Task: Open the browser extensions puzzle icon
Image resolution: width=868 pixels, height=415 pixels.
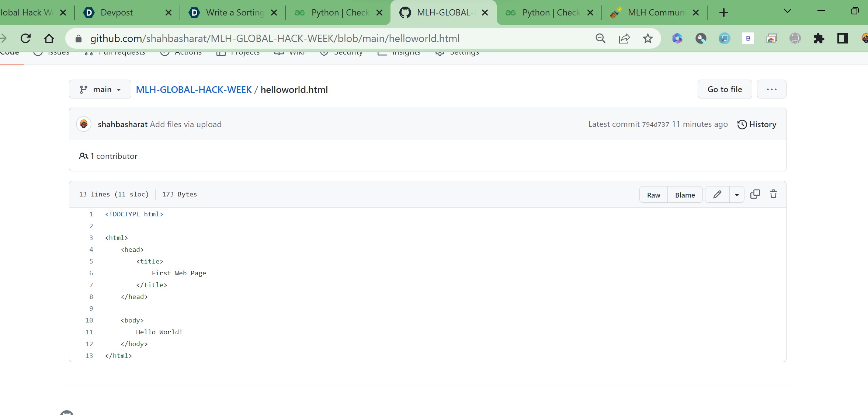Action: (x=819, y=38)
